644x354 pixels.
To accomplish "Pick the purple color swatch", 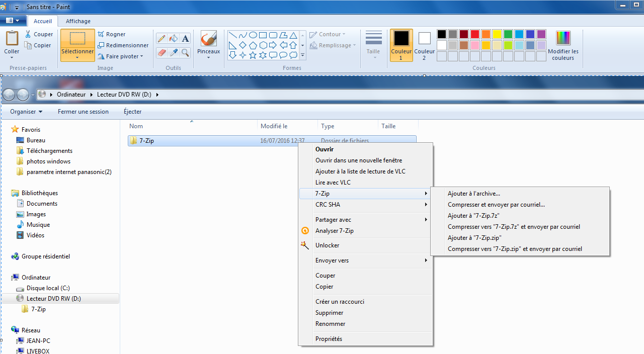I will coord(541,34).
